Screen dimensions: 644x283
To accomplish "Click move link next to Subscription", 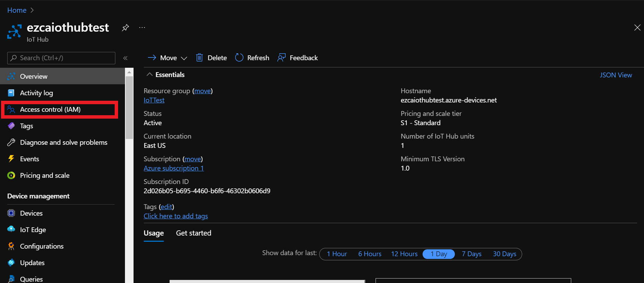I will pyautogui.click(x=193, y=159).
